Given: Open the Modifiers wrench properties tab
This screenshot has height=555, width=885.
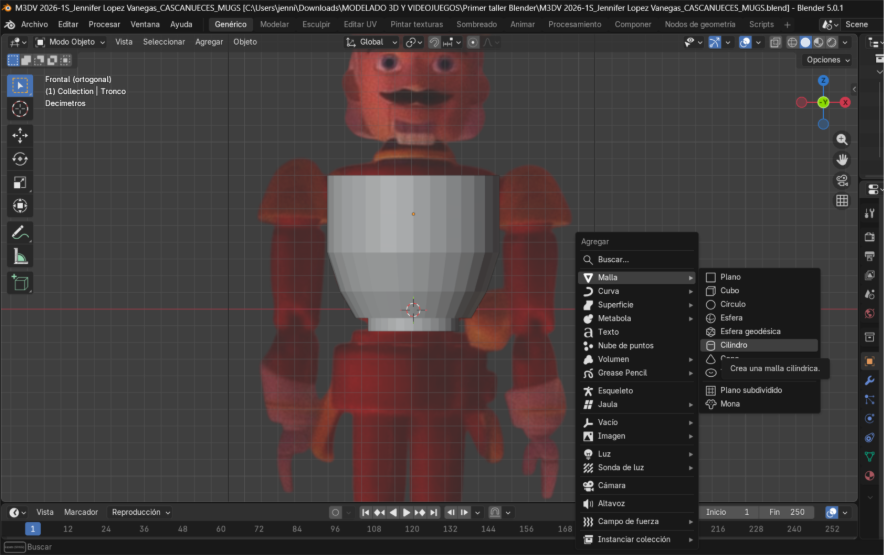Looking at the screenshot, I should [x=869, y=381].
